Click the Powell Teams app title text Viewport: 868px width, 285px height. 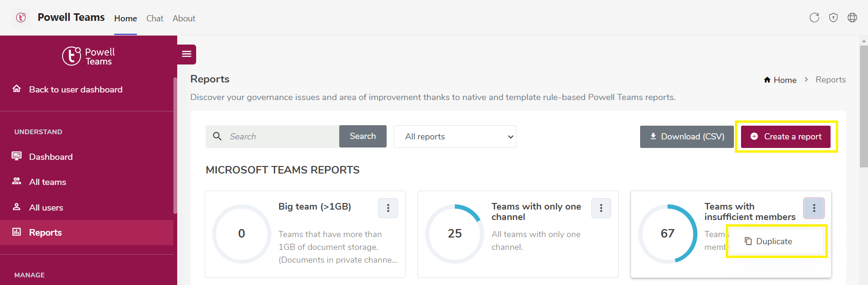point(71,17)
